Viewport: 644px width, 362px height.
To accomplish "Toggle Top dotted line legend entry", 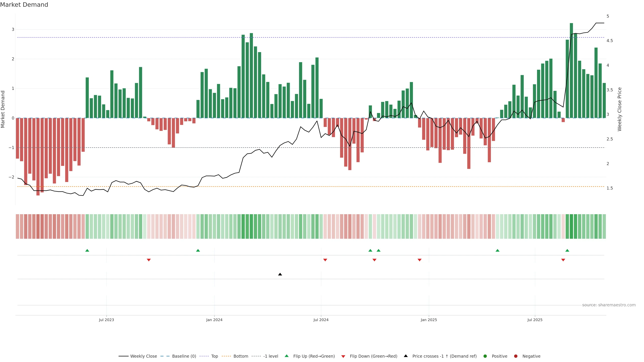I will coord(214,356).
